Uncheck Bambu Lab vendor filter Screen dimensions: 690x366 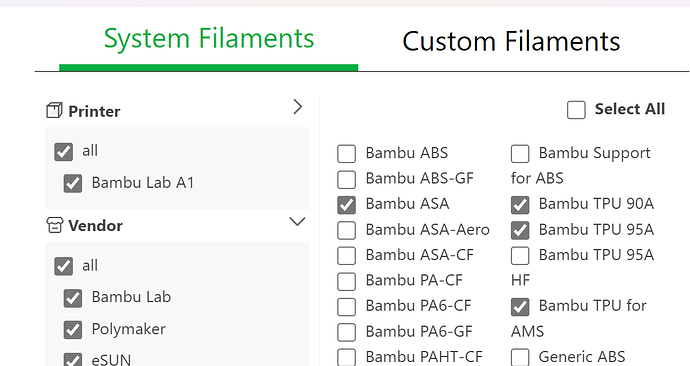pyautogui.click(x=73, y=298)
